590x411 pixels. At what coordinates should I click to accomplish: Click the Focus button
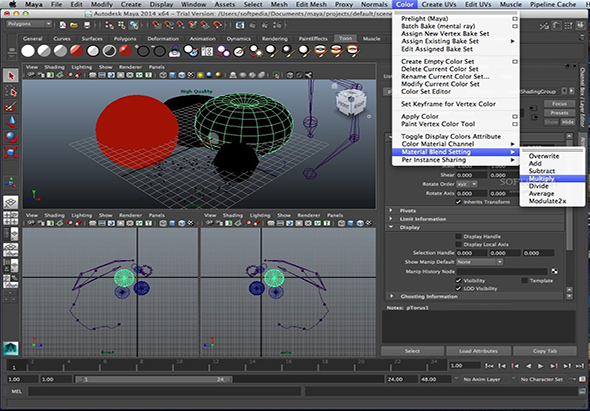[x=560, y=104]
